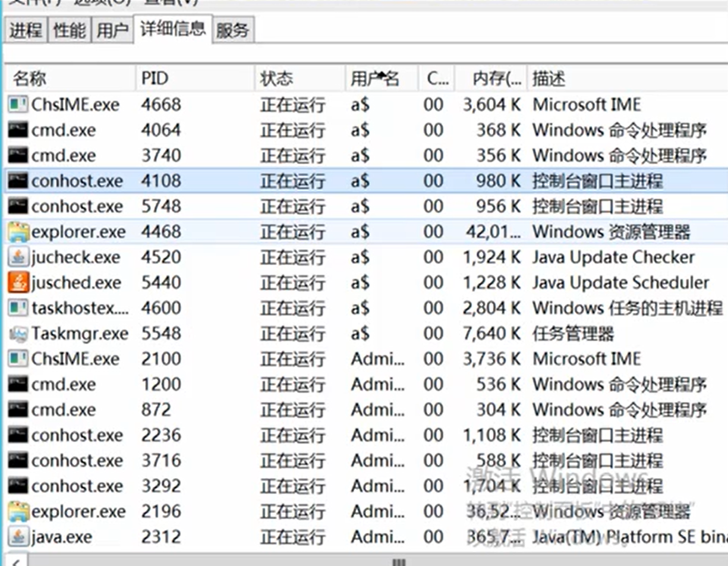Screen dimensions: 728x566
Task: Select the PID cell 3716
Action: 161,461
